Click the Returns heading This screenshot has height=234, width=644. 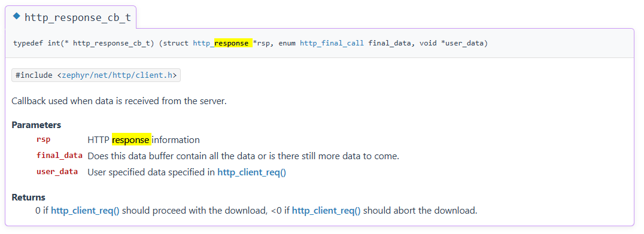tap(28, 197)
